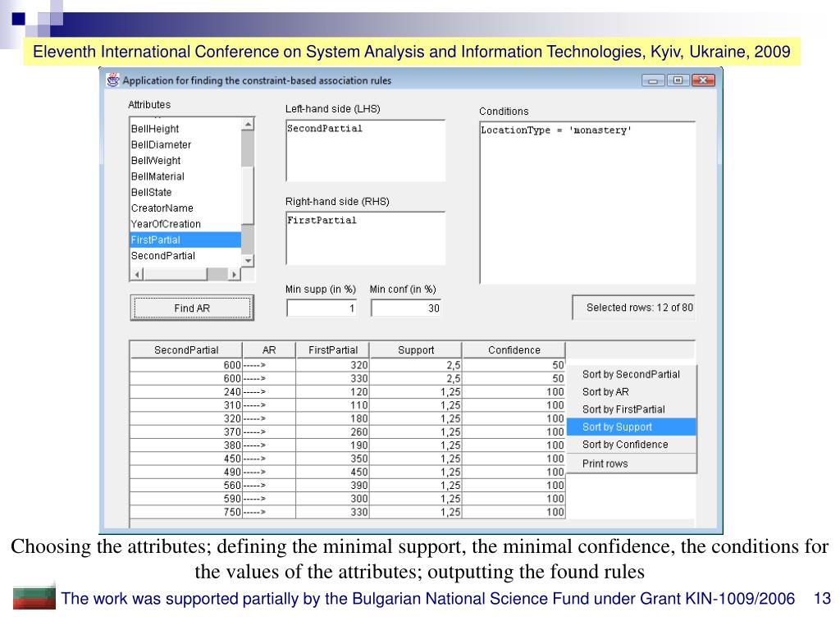Choose Sort by Confidence menu entry

click(x=631, y=445)
